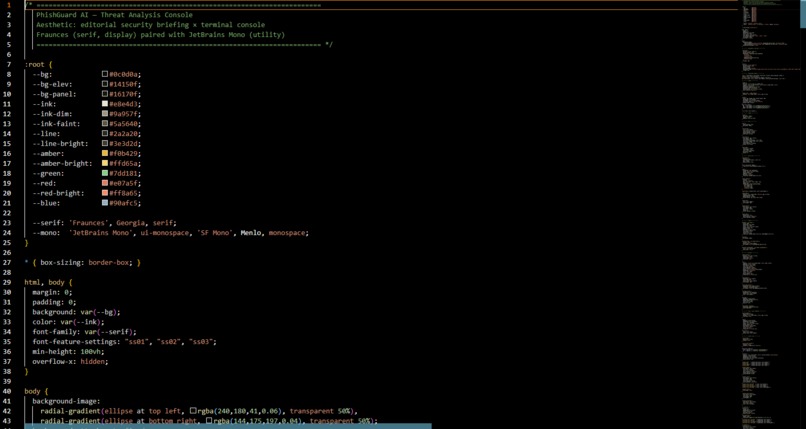This screenshot has width=806, height=429.
Task: Click the ':root' selector text
Action: [34, 64]
